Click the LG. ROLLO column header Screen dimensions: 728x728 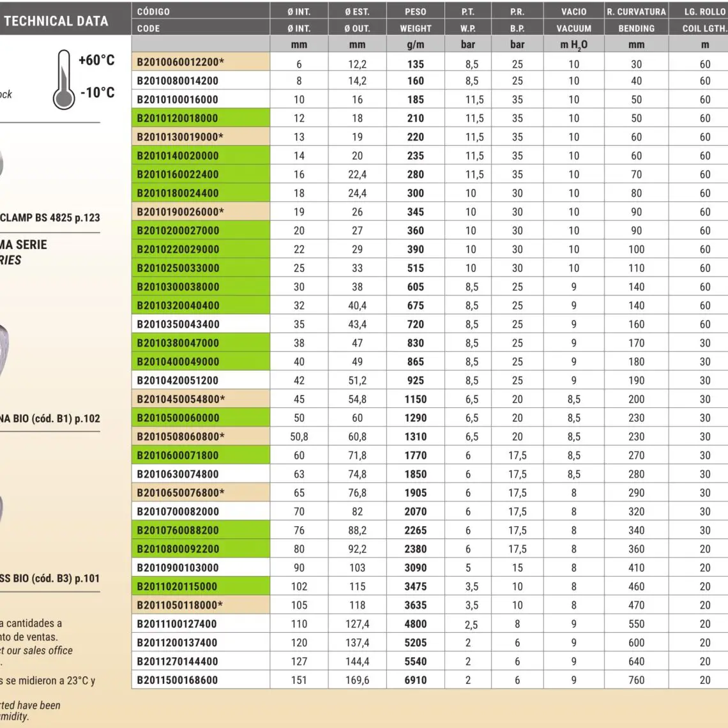pos(704,11)
